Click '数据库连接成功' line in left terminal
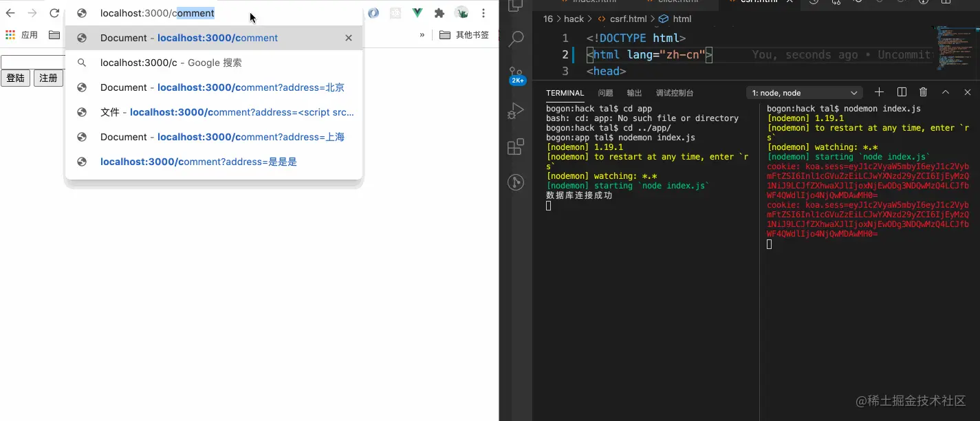Image resolution: width=980 pixels, height=421 pixels. [x=579, y=195]
